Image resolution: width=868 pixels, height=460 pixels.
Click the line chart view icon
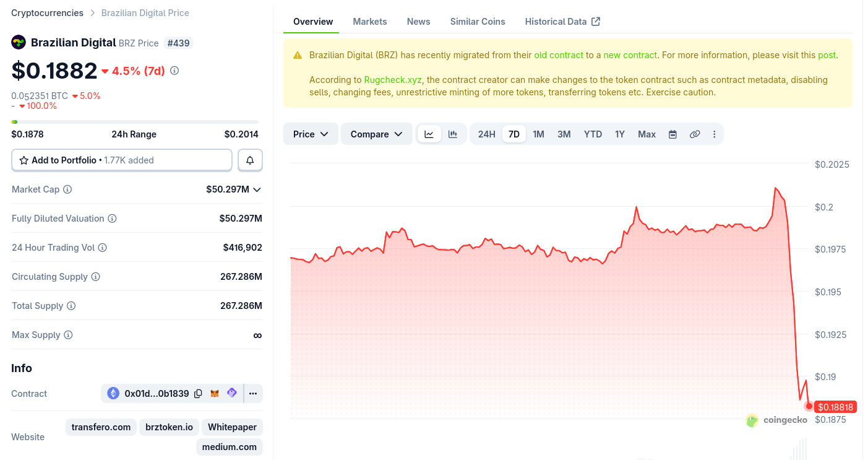(x=429, y=134)
